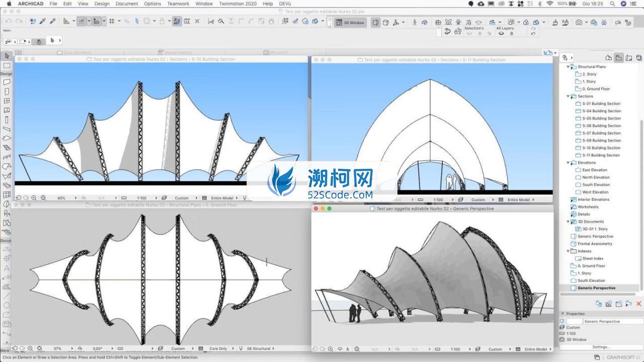Click the Settings... button in Properties
The image size is (644, 362).
click(x=601, y=347)
